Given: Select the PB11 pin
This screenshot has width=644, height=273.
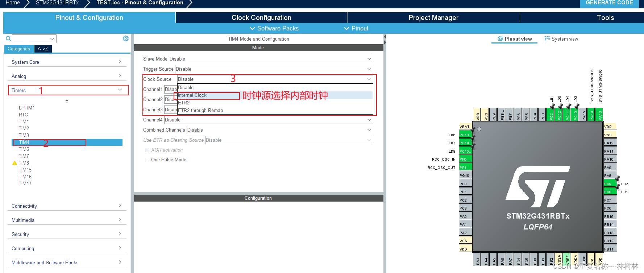Looking at the screenshot, I should click(610, 249).
